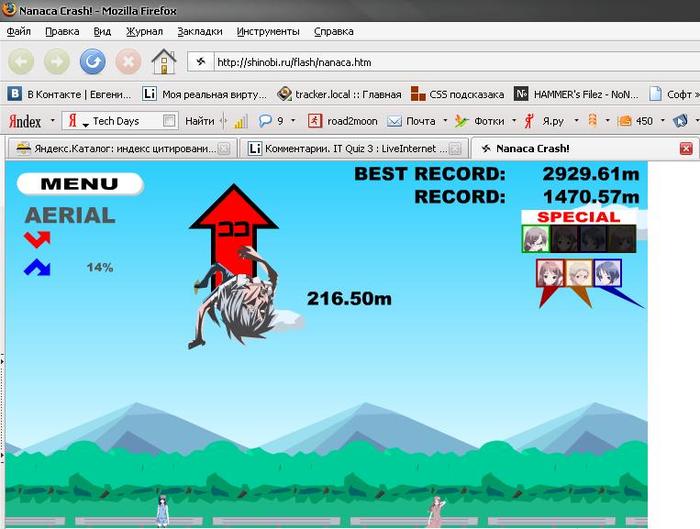Select the Nanaca Crash! tab
Viewport: 700px width, 529px height.
point(584,149)
